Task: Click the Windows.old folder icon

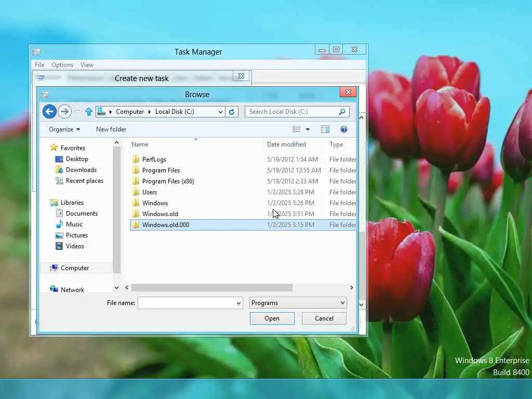Action: pos(136,214)
